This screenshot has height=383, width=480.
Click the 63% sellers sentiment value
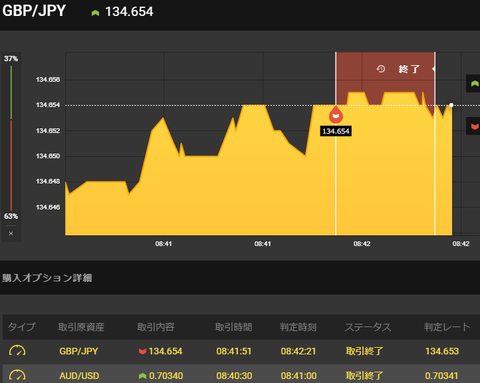pyautogui.click(x=11, y=216)
